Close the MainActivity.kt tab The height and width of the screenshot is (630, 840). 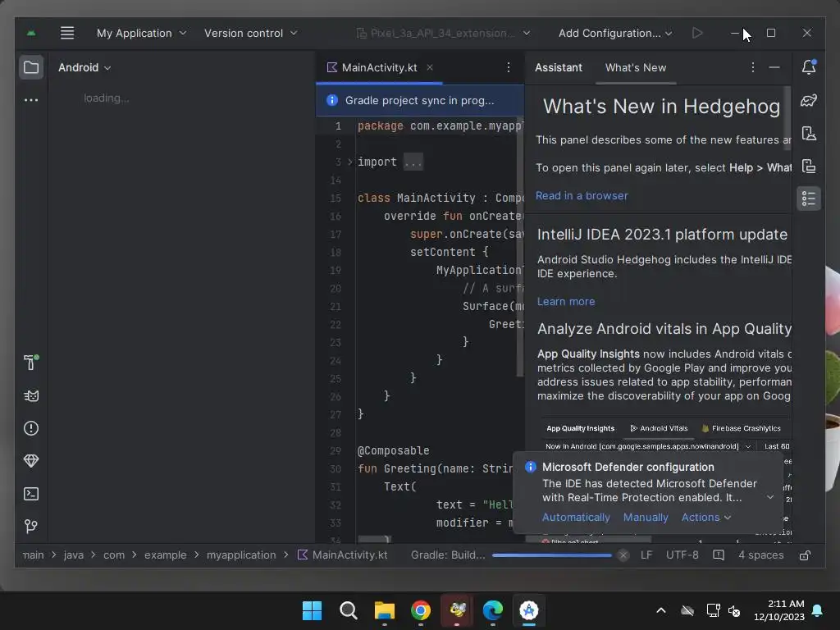click(430, 67)
